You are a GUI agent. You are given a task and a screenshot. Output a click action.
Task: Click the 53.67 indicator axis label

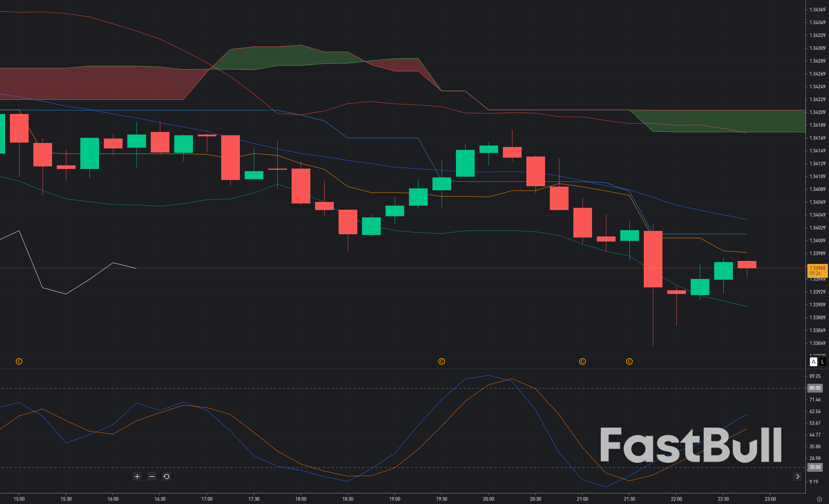pos(815,423)
